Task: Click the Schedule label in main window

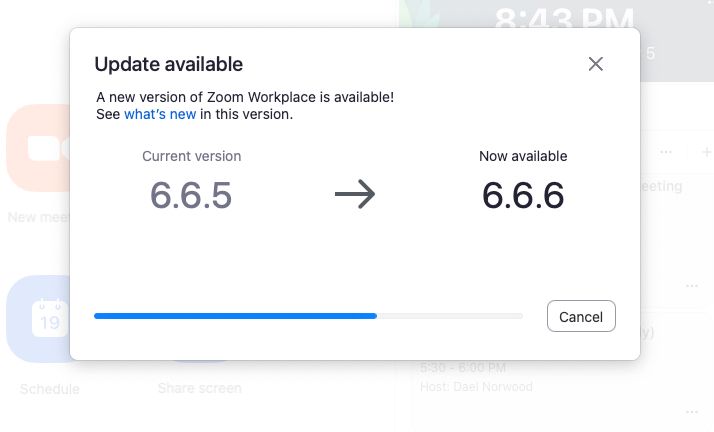Action: (50, 389)
